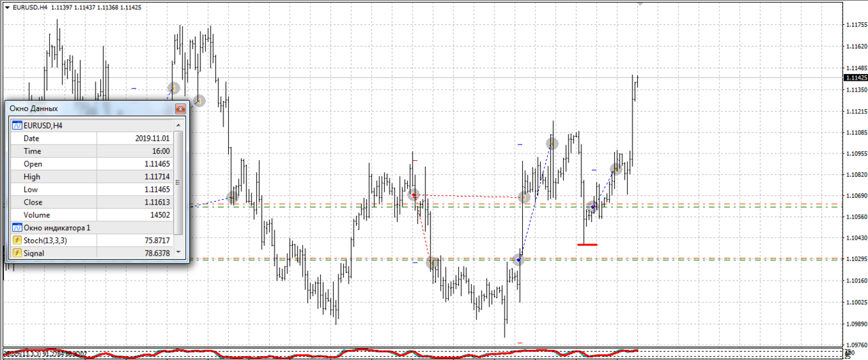Select the Close value 1.11613
Screen dimensions: 868x360
pos(157,203)
